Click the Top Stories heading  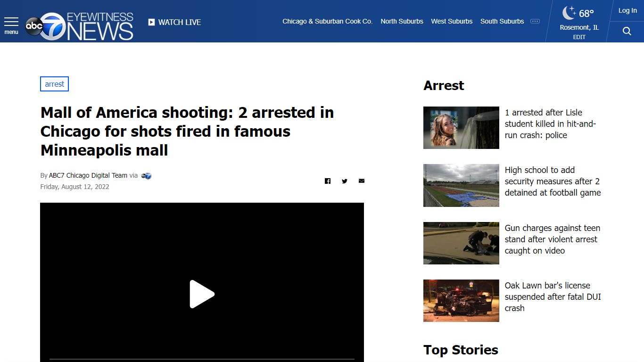[461, 350]
